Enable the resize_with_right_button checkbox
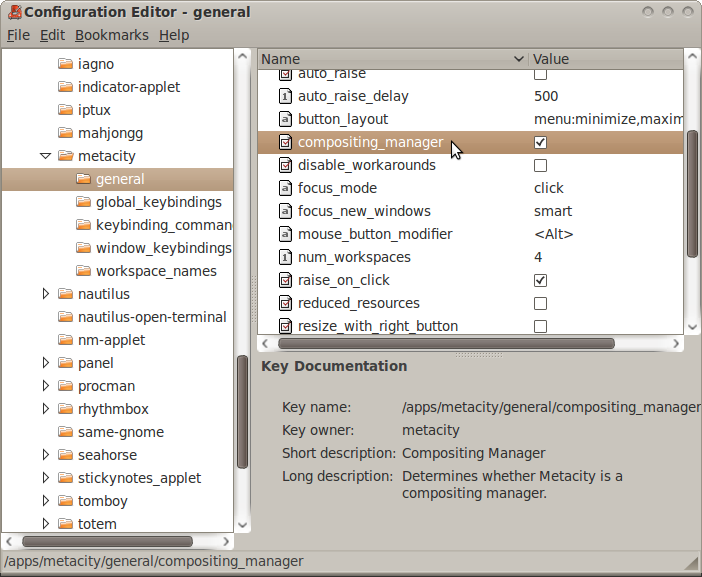 coord(540,326)
